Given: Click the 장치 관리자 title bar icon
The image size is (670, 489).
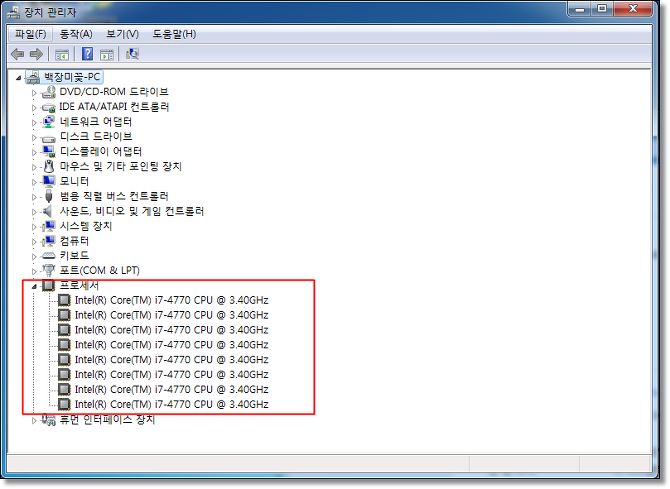Looking at the screenshot, I should [x=14, y=12].
